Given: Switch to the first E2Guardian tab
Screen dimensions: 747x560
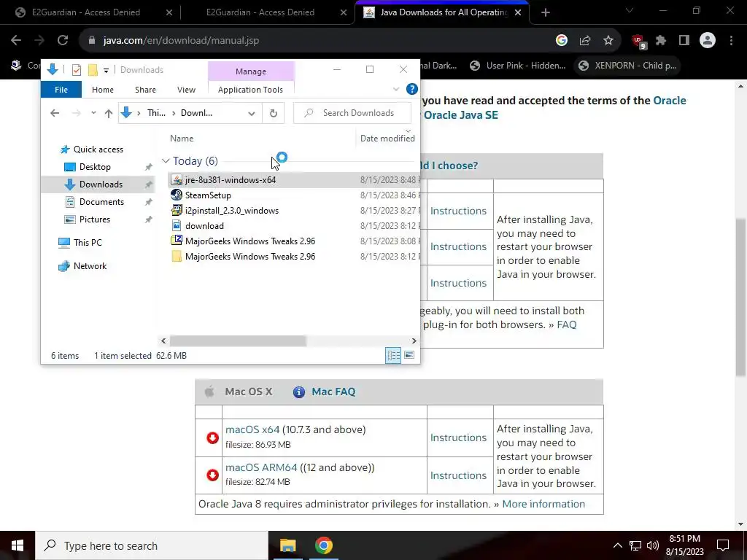Looking at the screenshot, I should click(x=86, y=12).
